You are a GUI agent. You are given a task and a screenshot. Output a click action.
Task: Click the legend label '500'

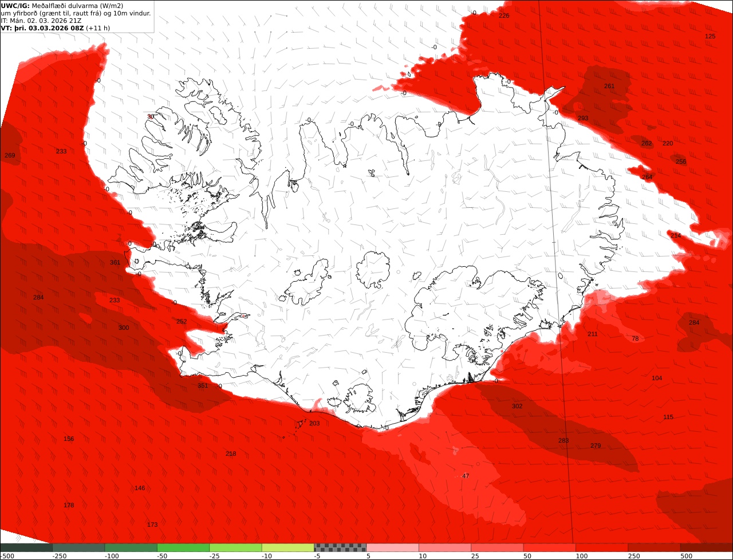pyautogui.click(x=687, y=556)
